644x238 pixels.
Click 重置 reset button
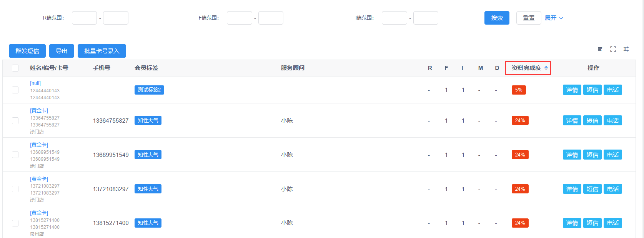(x=529, y=18)
